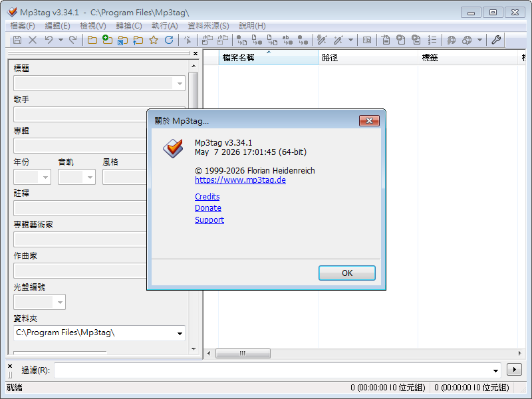The width and height of the screenshot is (532, 399).
Task: Open the 執行(A) menu
Action: (164, 26)
